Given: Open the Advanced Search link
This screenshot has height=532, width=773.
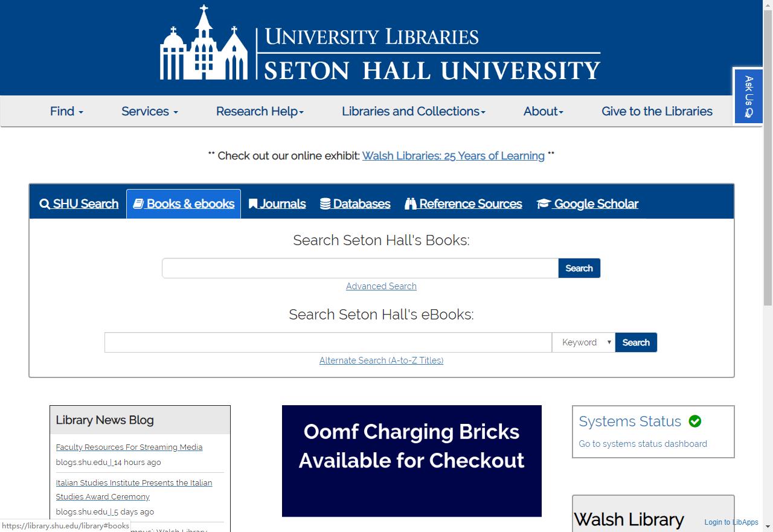Looking at the screenshot, I should pyautogui.click(x=381, y=286).
